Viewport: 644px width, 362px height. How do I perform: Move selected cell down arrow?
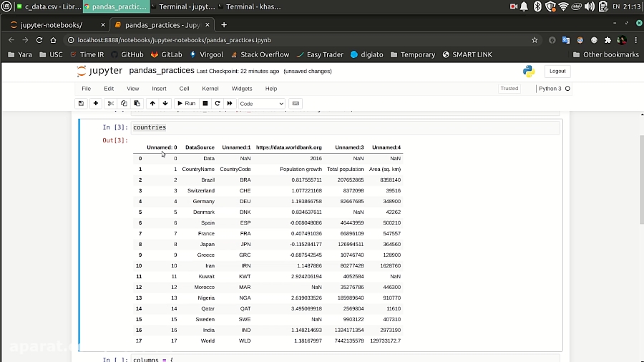(165, 104)
